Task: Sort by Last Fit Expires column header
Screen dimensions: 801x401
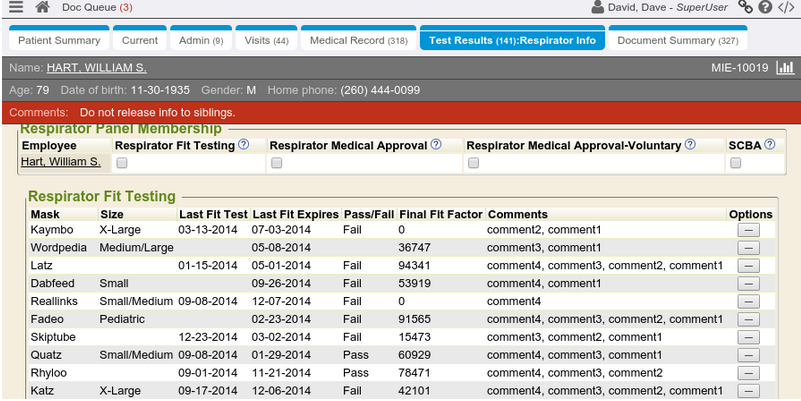Action: click(x=295, y=214)
